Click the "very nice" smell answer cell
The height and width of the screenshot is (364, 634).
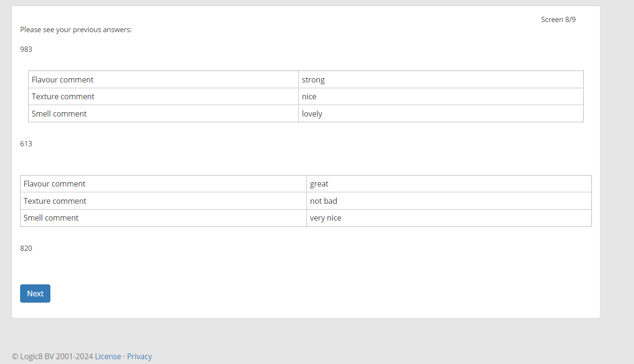pyautogui.click(x=326, y=218)
